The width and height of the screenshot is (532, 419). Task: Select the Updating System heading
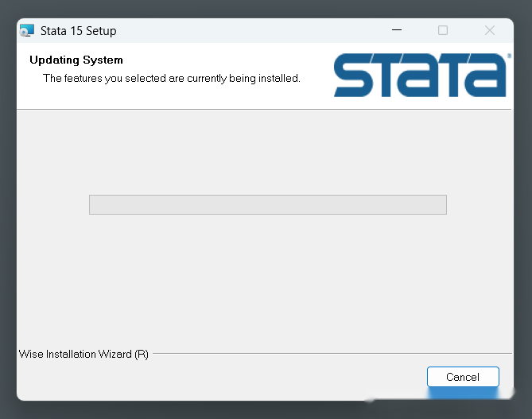pyautogui.click(x=76, y=60)
